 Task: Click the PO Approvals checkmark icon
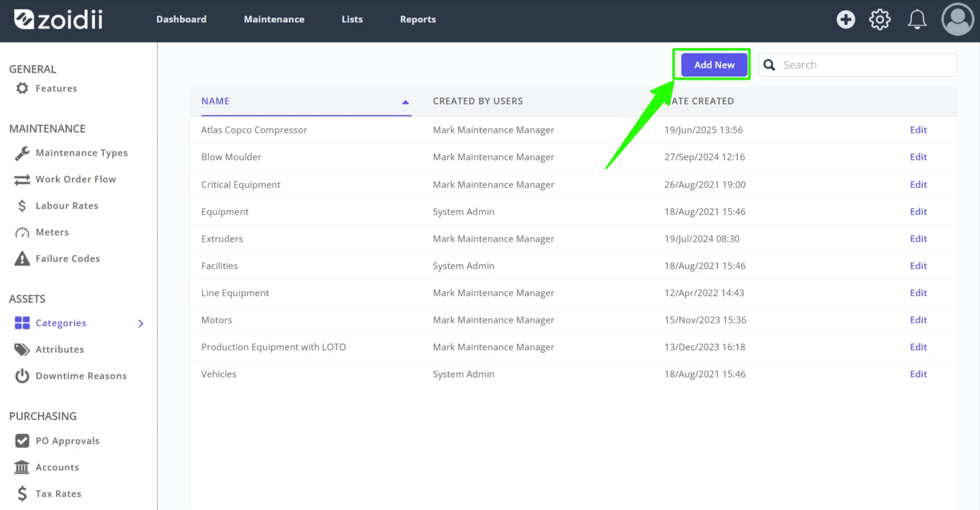(x=22, y=441)
